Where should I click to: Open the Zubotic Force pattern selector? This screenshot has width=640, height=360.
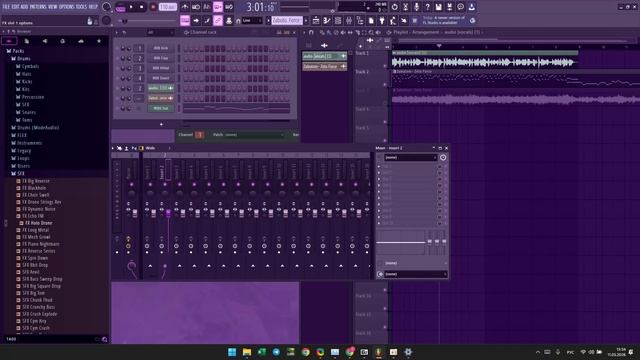tap(287, 20)
